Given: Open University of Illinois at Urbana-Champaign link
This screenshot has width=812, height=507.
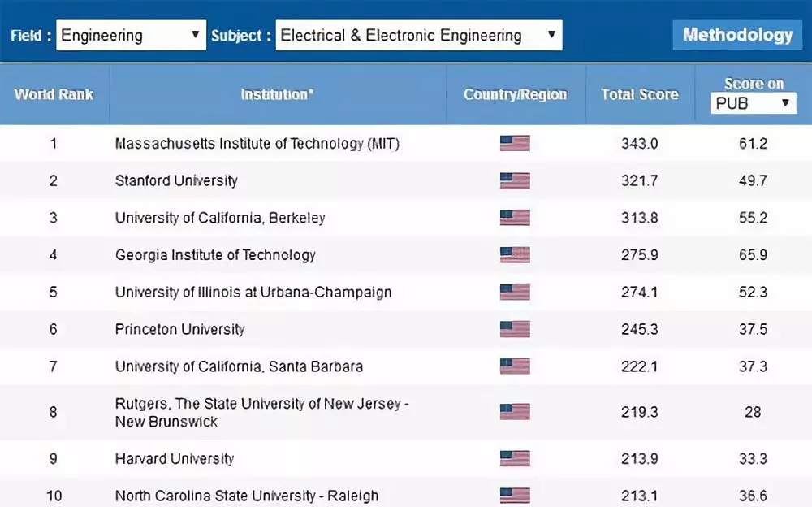Looking at the screenshot, I should [253, 292].
